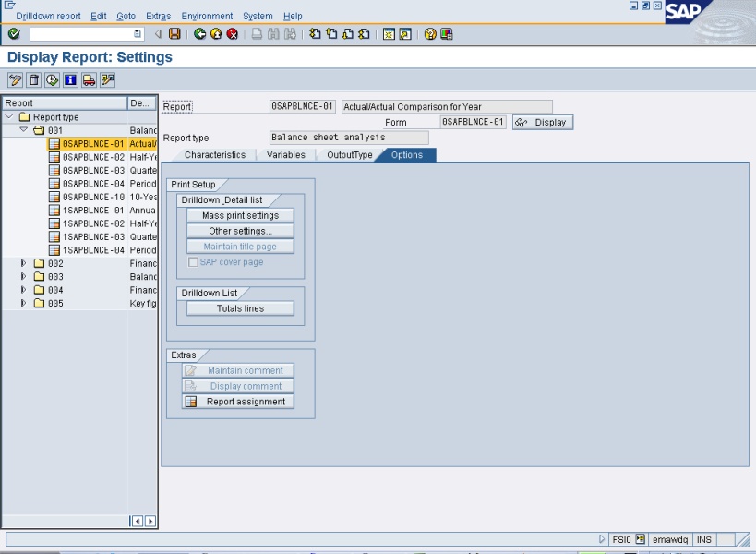
Task: Click the green Back arrow icon
Action: point(200,34)
